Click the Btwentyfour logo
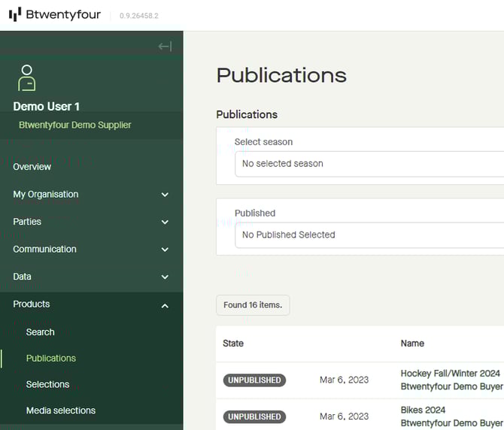Screen dimensions: 504x430 click(x=55, y=14)
